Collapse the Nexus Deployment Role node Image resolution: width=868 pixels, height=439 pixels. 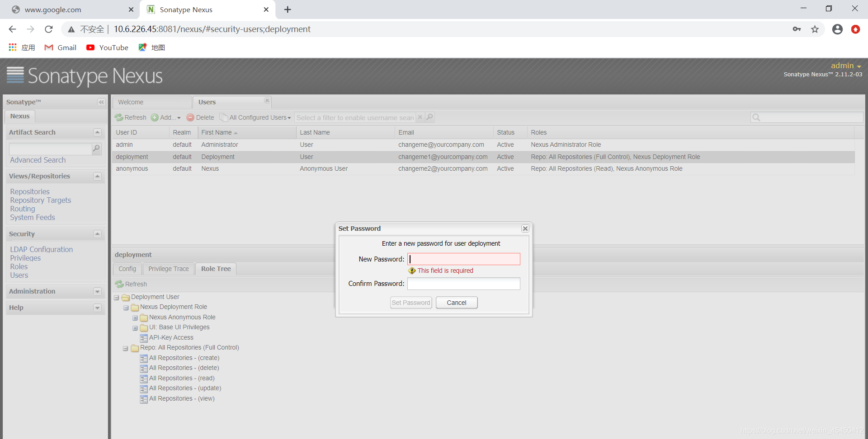click(126, 308)
